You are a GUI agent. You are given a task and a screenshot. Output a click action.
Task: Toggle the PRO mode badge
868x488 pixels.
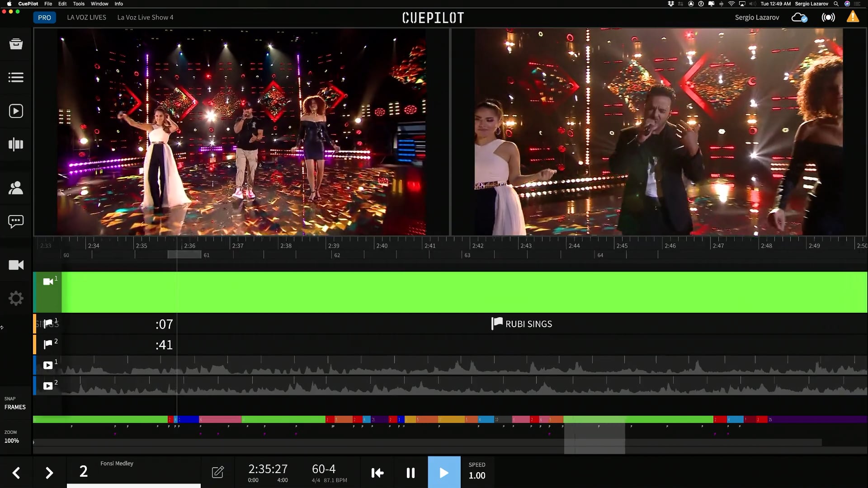click(x=44, y=18)
